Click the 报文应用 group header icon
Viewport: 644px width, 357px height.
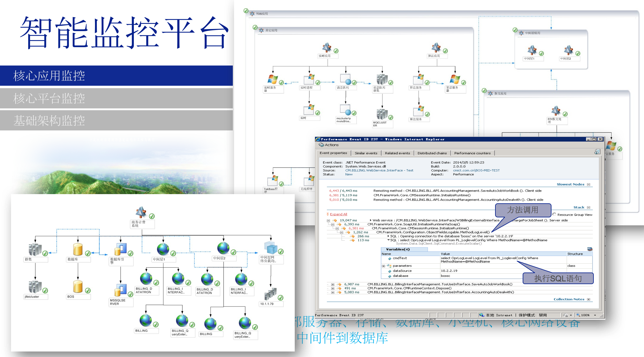[490, 93]
